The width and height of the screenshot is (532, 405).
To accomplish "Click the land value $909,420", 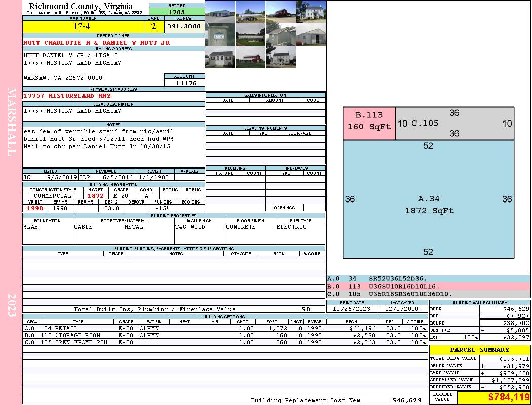I will pyautogui.click(x=514, y=373).
